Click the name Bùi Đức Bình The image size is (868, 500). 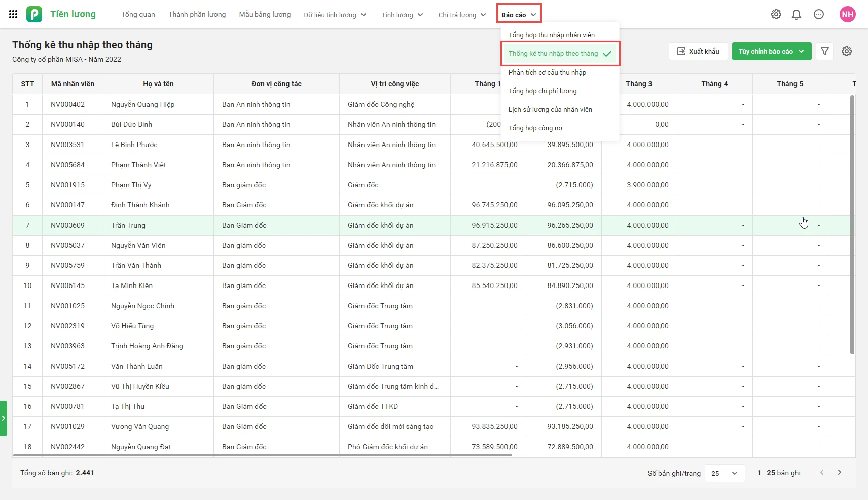131,124
